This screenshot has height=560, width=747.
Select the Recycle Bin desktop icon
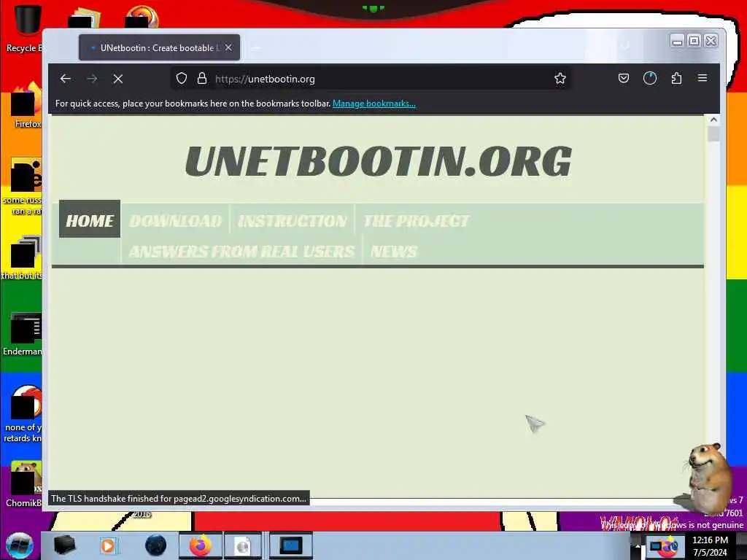tap(24, 28)
